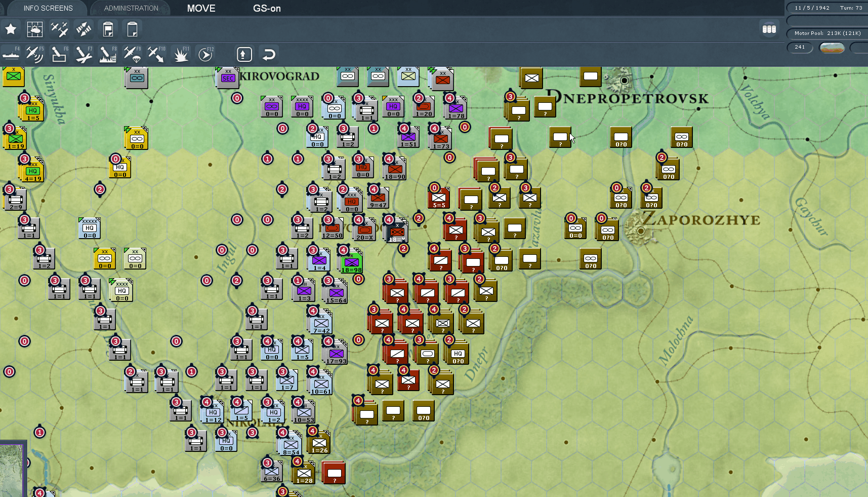Select the F10 air transfer mode
868x497 pixels.
coord(156,54)
